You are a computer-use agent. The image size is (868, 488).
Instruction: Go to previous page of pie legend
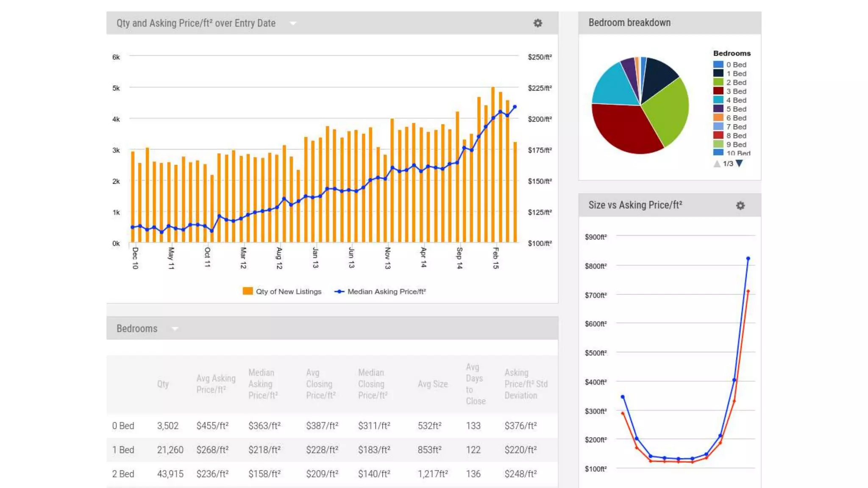pyautogui.click(x=717, y=164)
